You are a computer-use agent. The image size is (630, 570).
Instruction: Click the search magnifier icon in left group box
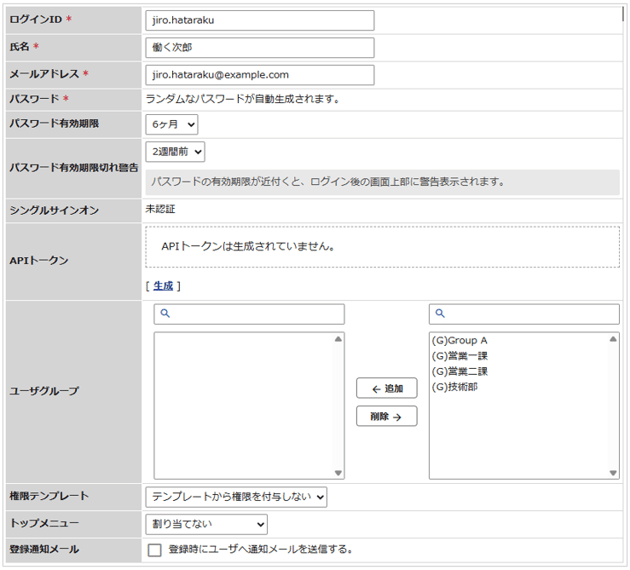(165, 313)
